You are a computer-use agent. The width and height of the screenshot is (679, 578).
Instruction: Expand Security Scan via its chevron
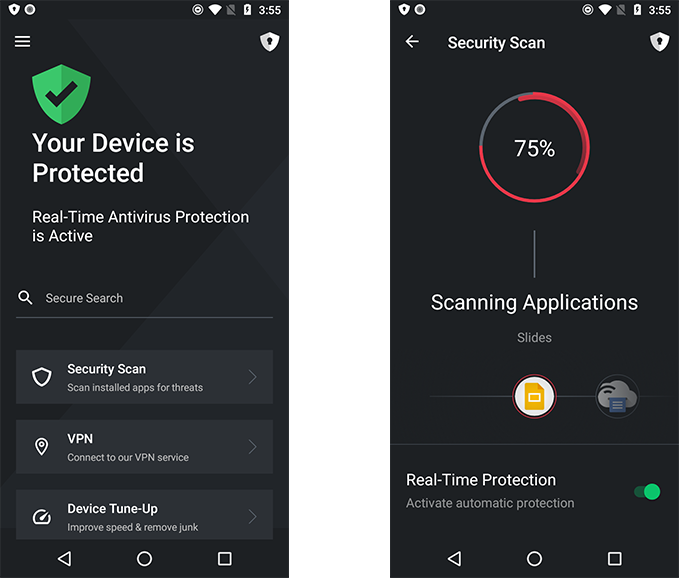click(x=253, y=377)
